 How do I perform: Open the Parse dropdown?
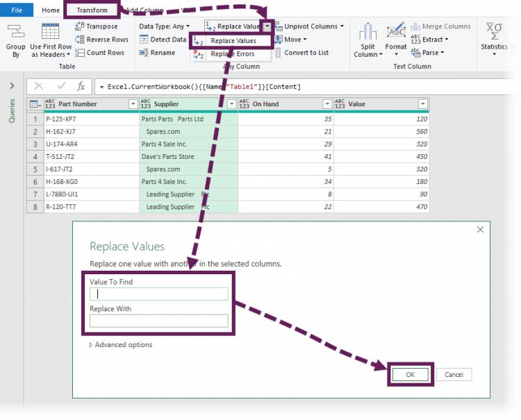coord(428,53)
